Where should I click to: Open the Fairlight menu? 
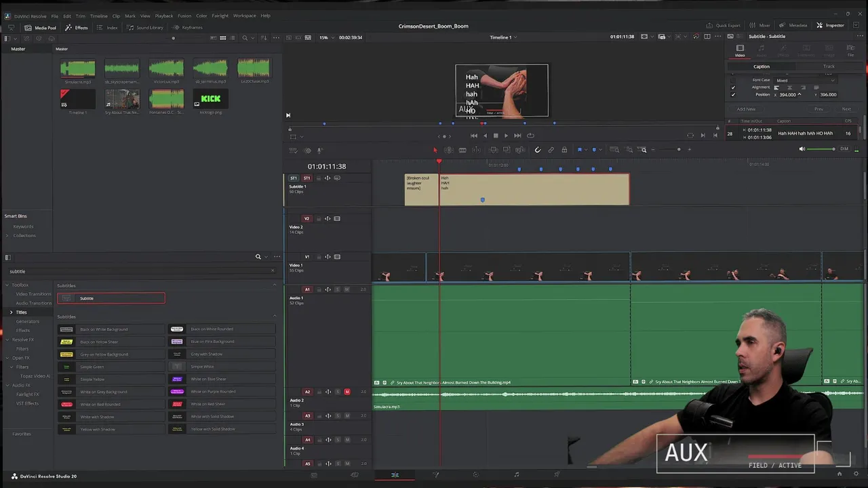point(220,16)
